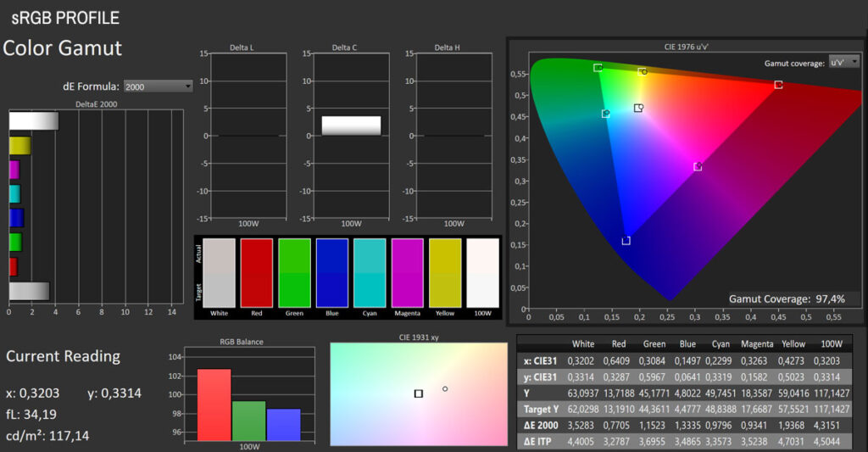Click the value 0,6409 in the table
The image size is (868, 452).
click(617, 360)
